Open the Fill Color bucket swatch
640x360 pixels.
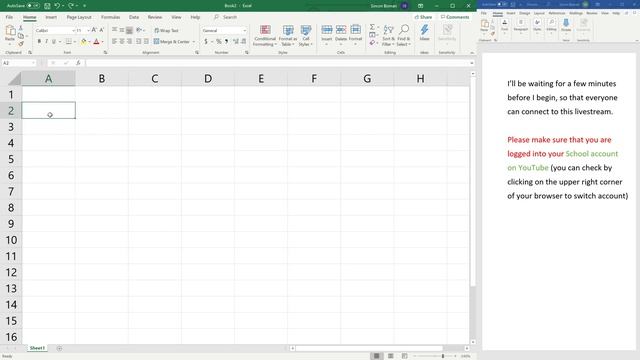coord(84,41)
